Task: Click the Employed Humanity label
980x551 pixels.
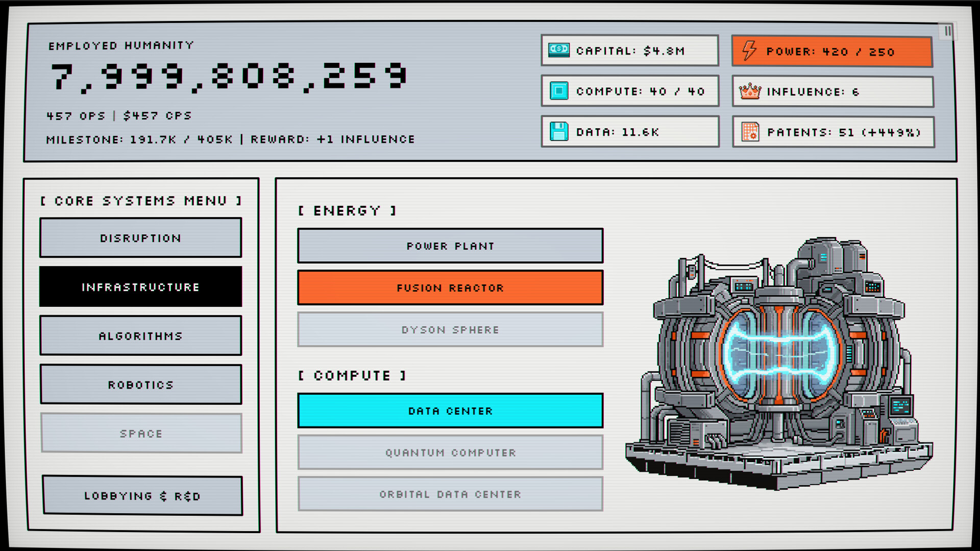Action: point(121,45)
